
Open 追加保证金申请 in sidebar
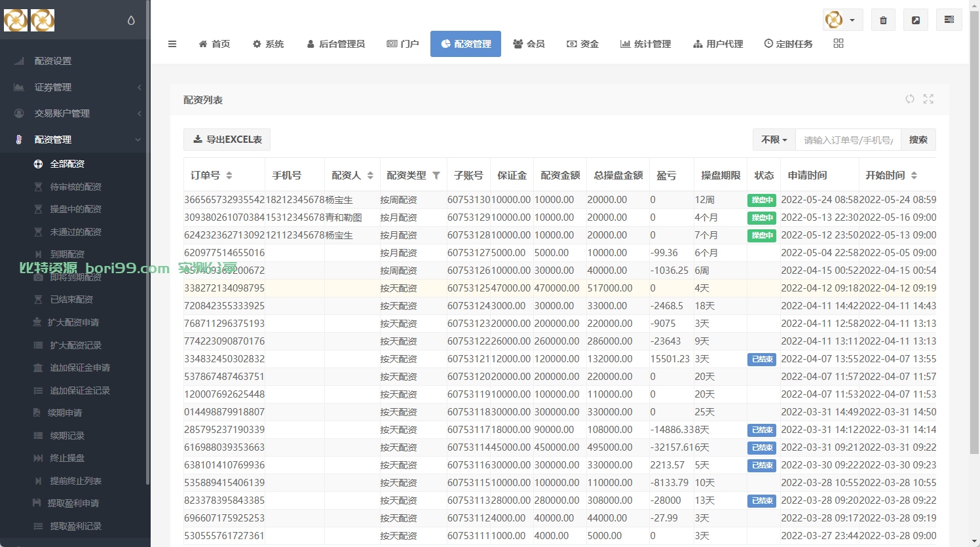(x=80, y=368)
